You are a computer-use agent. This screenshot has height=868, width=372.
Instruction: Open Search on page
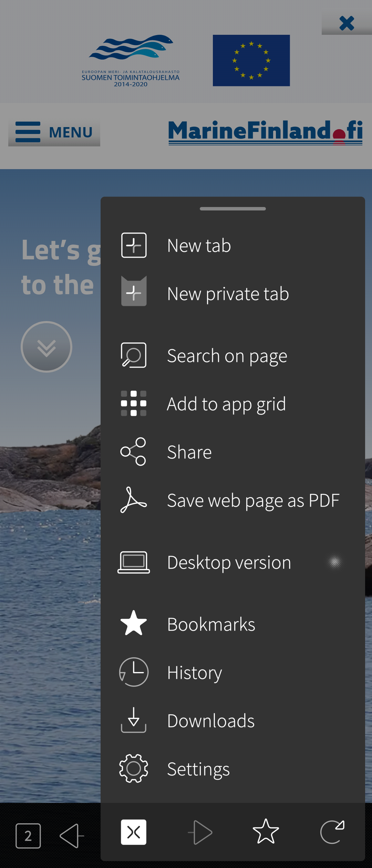click(x=227, y=355)
